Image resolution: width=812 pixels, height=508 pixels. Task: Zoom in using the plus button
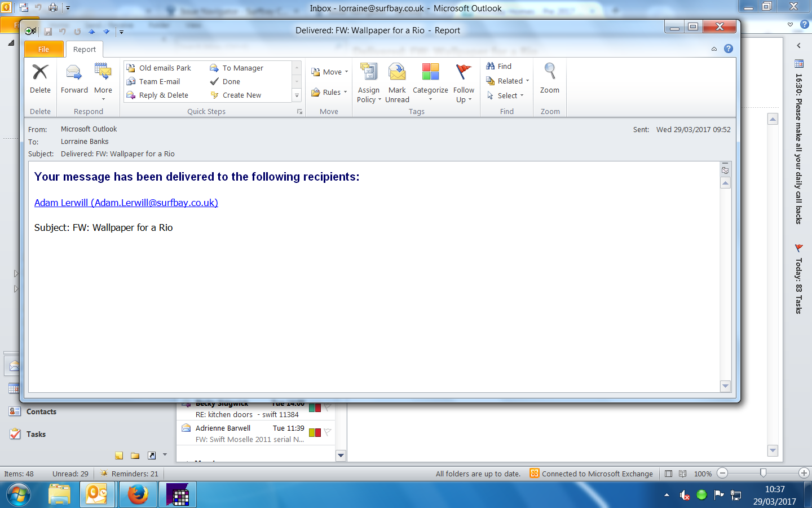(x=804, y=473)
